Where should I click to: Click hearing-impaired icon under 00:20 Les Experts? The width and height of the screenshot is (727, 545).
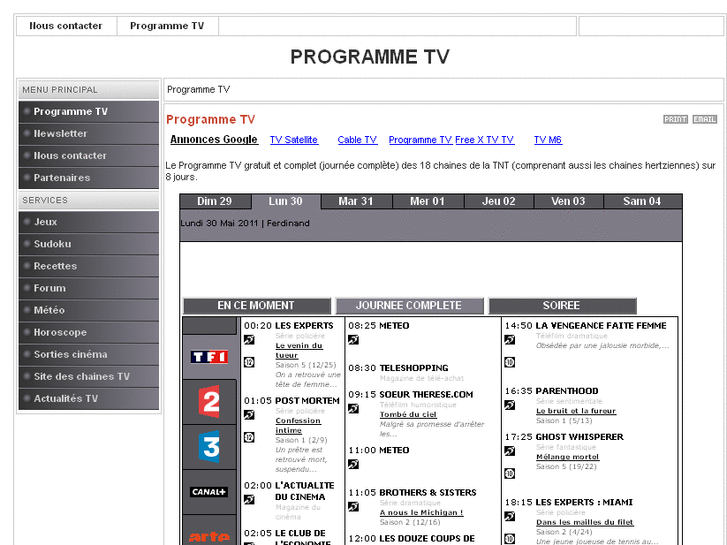click(249, 340)
